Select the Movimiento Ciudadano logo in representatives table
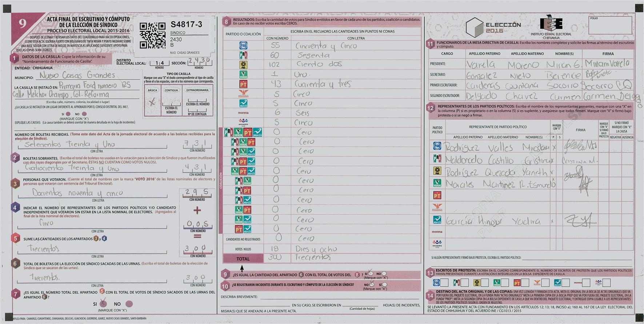644x324 pixels. [x=437, y=208]
